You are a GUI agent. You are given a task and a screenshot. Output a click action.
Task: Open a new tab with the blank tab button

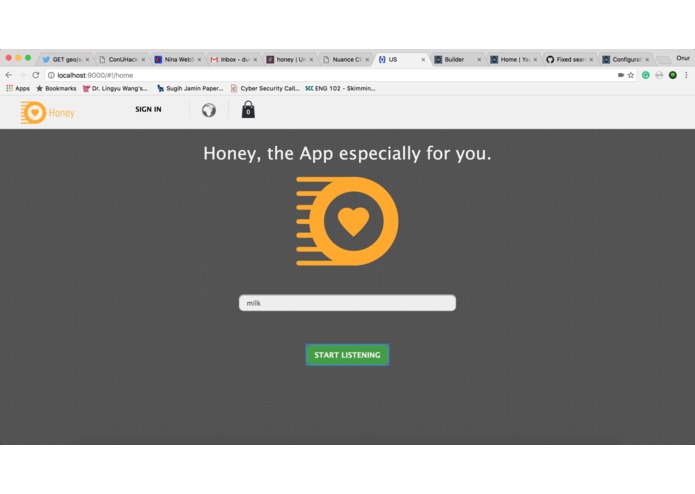(x=664, y=60)
